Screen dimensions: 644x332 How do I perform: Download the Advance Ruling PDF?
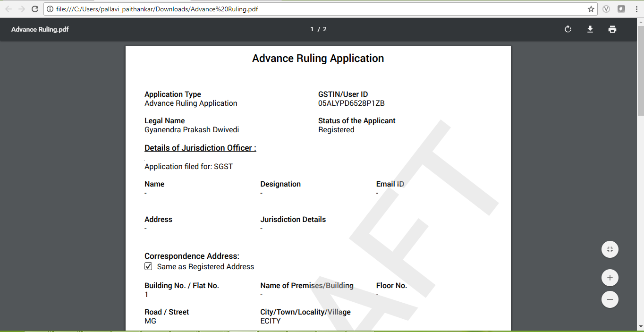point(590,29)
